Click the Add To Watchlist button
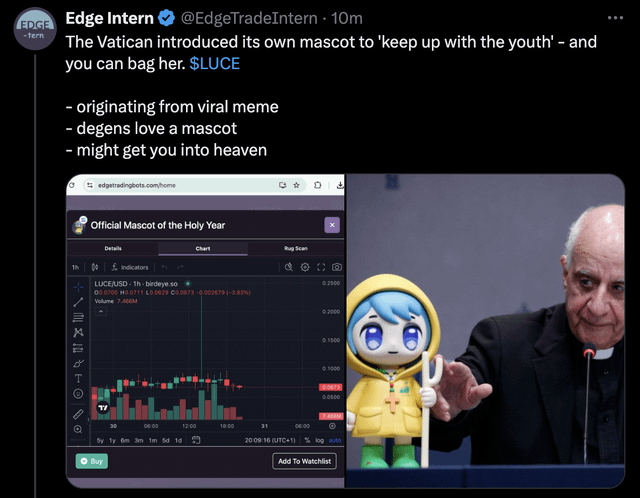 (x=304, y=461)
